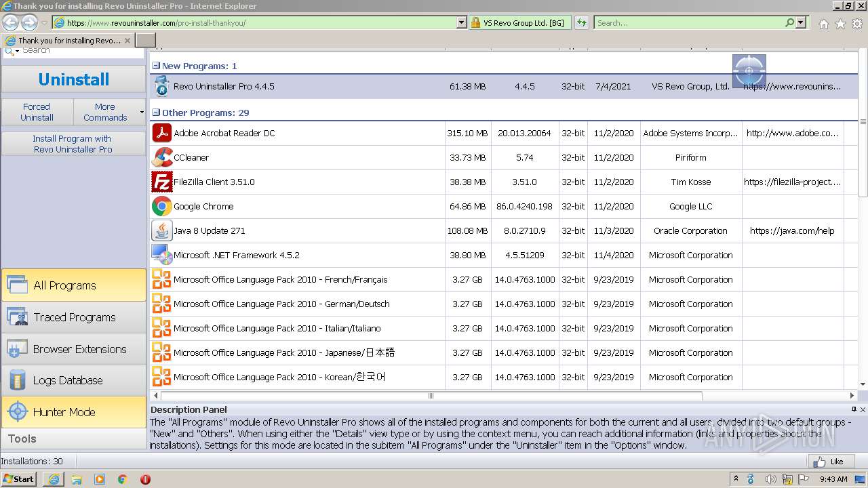Screen dimensions: 868x488
Task: Open the media player taskbar icon
Action: click(x=100, y=479)
